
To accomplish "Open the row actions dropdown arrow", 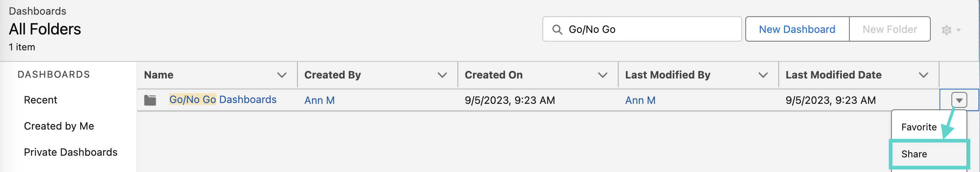I will coord(959,100).
